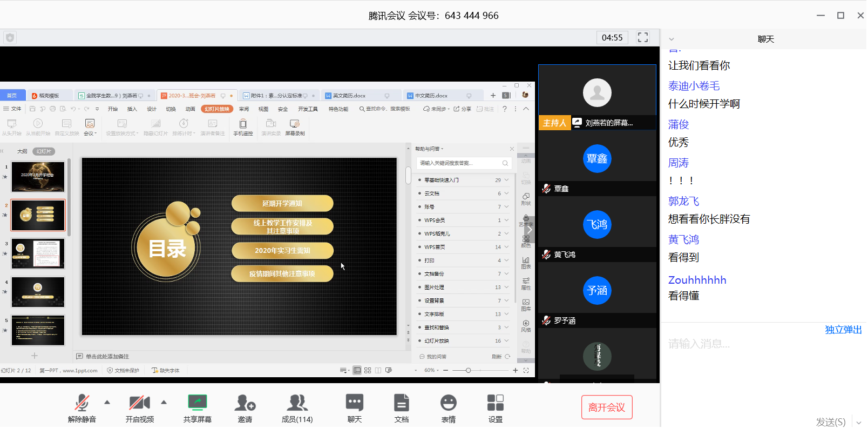This screenshot has width=868, height=428.
Task: Click the zoom-in plus button by the WPS slider
Action: point(515,370)
